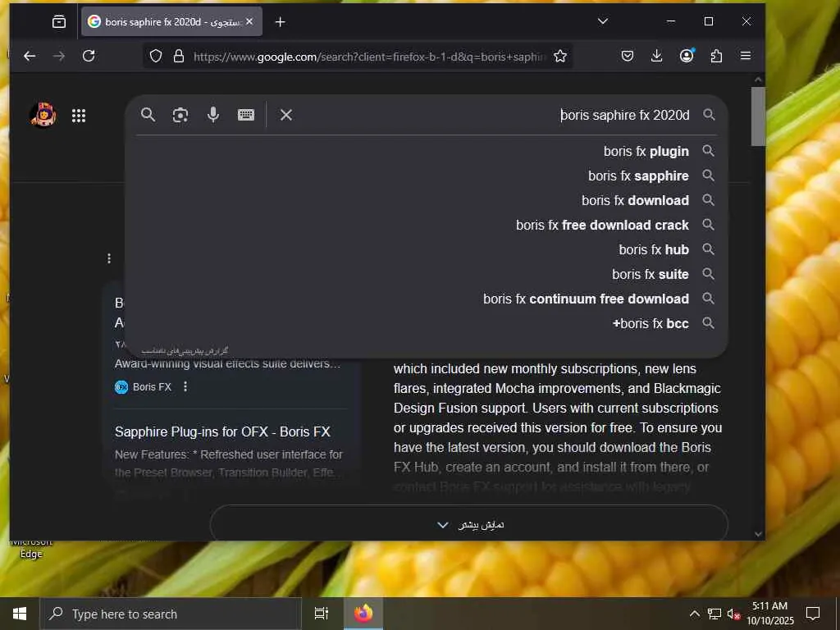Select suggestion boris fx free download crack

coord(427,225)
